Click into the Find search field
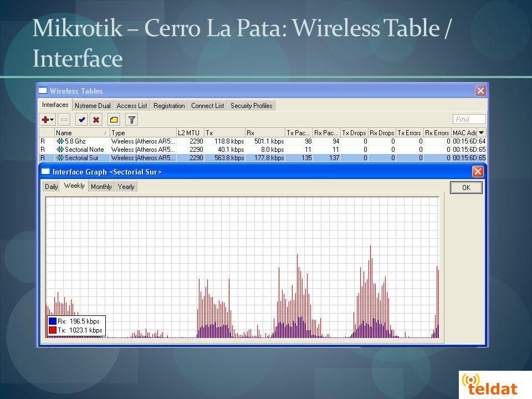 [x=469, y=119]
